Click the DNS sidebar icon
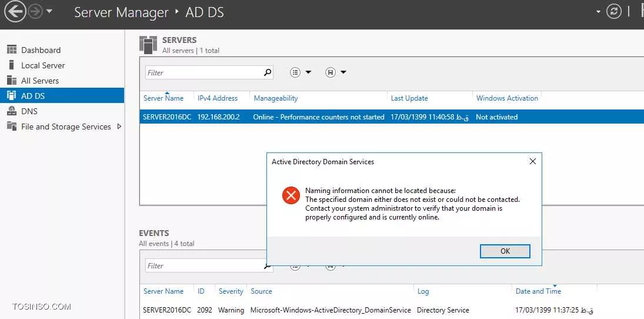 (x=12, y=111)
